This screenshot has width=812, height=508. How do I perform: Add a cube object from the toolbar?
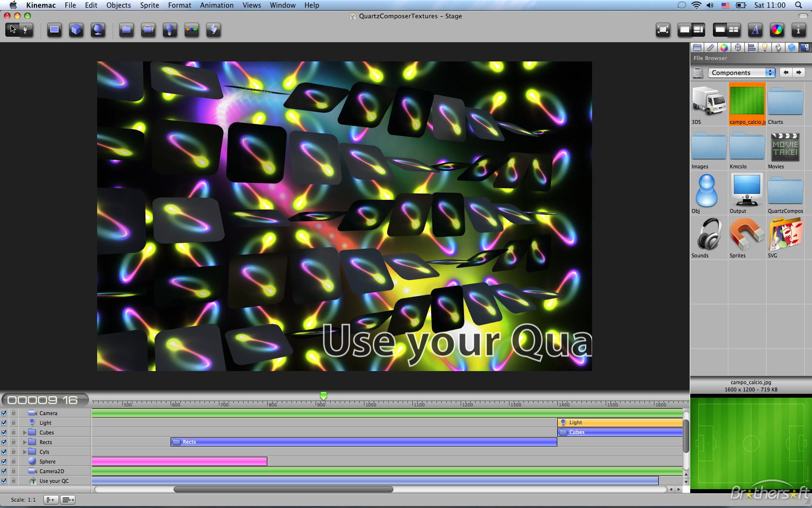(x=76, y=30)
